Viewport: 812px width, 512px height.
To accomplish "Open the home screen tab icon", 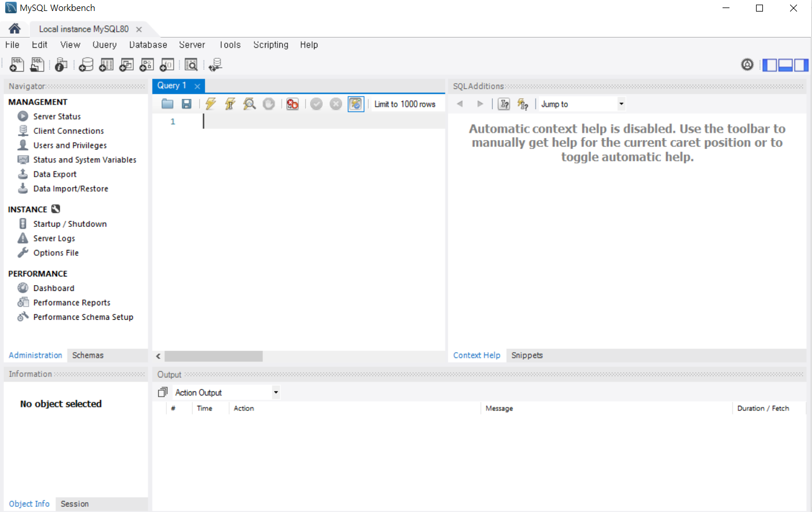I will pos(14,28).
